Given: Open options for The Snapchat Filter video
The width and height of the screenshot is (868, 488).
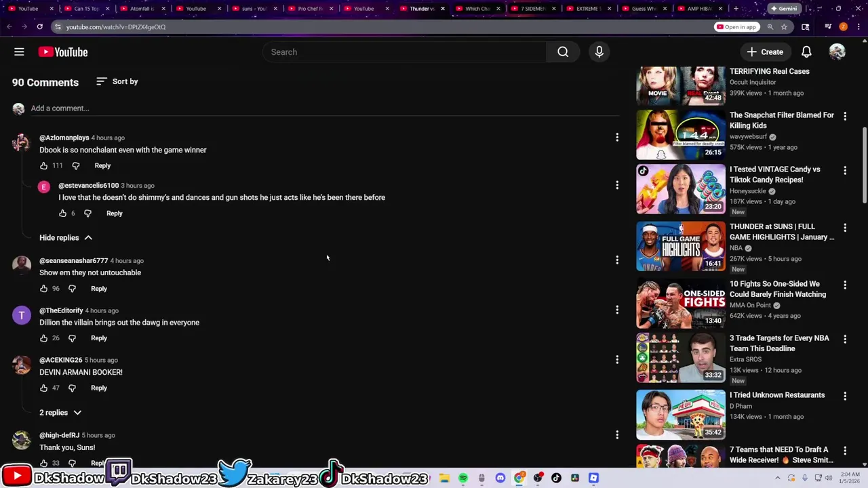Looking at the screenshot, I should coord(845,117).
